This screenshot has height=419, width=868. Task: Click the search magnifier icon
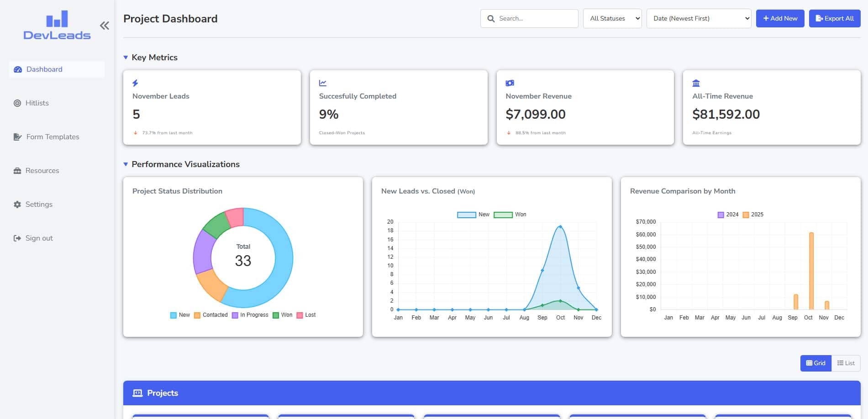[x=491, y=19]
